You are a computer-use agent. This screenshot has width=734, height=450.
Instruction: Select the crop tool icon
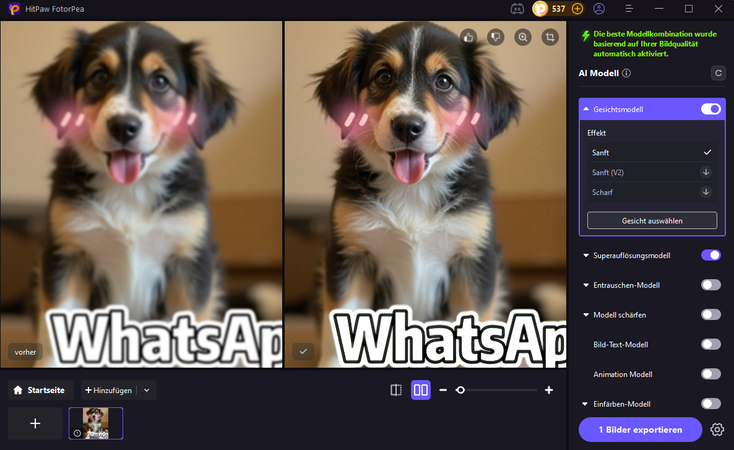coord(550,37)
